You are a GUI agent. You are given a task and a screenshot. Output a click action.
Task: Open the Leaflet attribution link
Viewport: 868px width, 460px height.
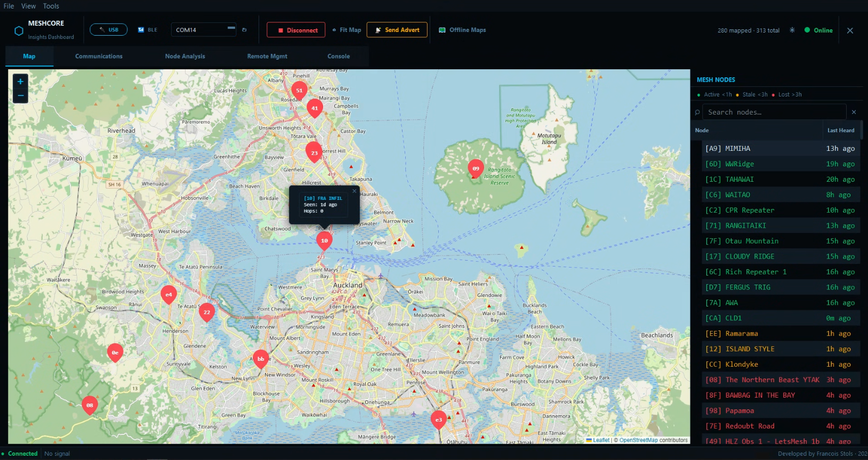598,440
